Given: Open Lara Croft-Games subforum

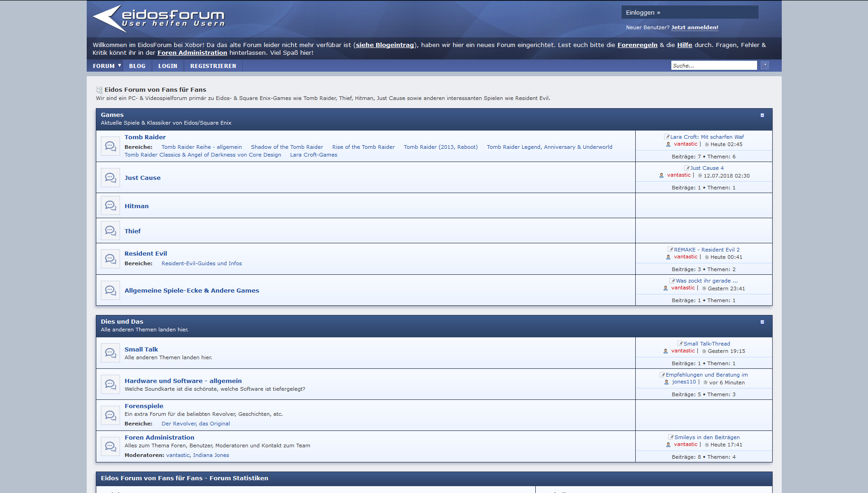Looking at the screenshot, I should pos(314,155).
